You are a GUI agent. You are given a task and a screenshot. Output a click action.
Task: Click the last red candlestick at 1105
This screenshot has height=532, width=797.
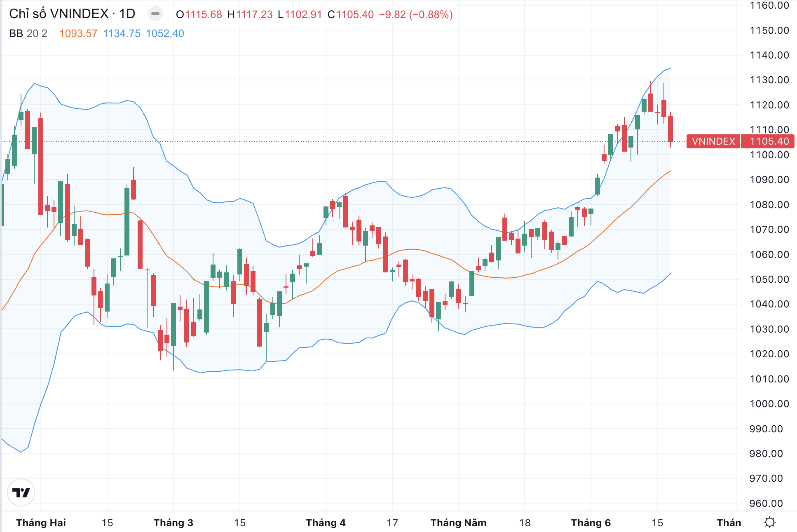(670, 129)
